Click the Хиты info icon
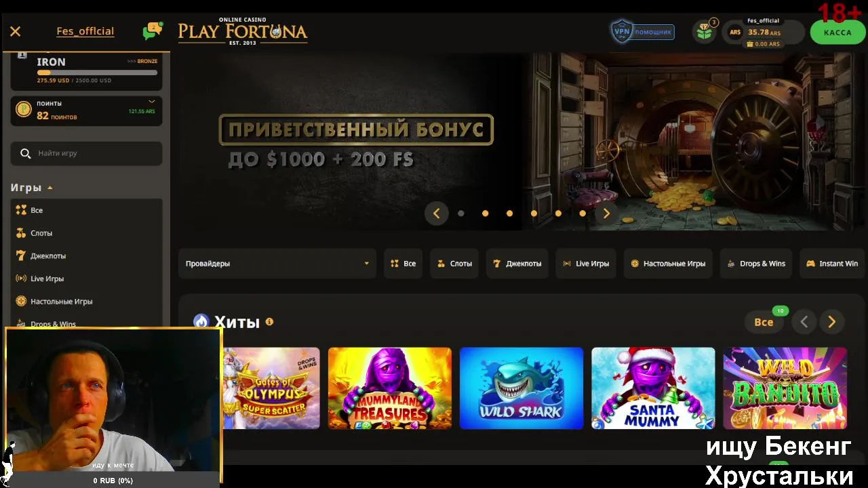The height and width of the screenshot is (488, 868). coord(269,322)
